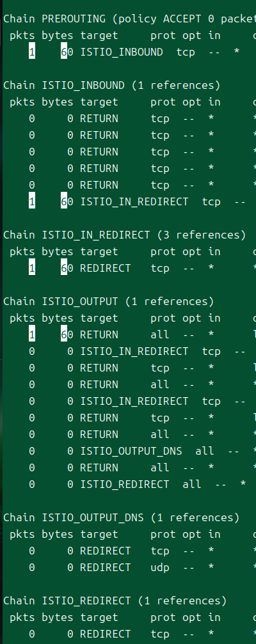Select tcp REDIRECT target in ISTIO_OUTPUT_DNS chain
The image size is (256, 644).
tap(105, 551)
